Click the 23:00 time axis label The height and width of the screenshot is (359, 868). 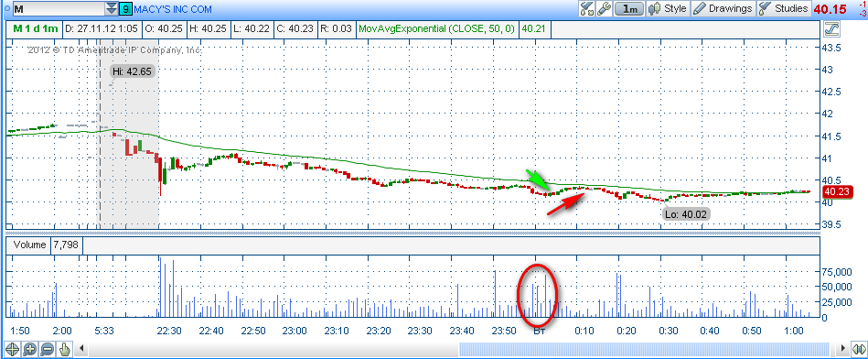[x=295, y=331]
